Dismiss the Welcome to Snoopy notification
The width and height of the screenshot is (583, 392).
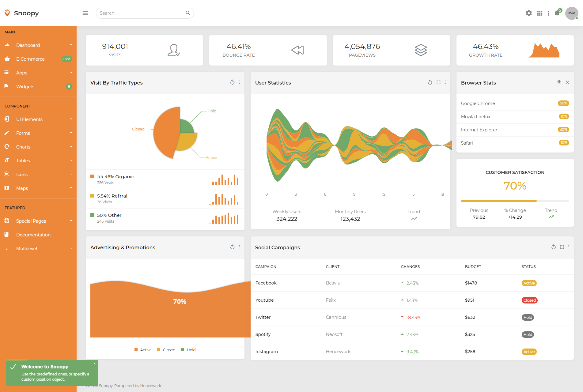[x=95, y=364]
